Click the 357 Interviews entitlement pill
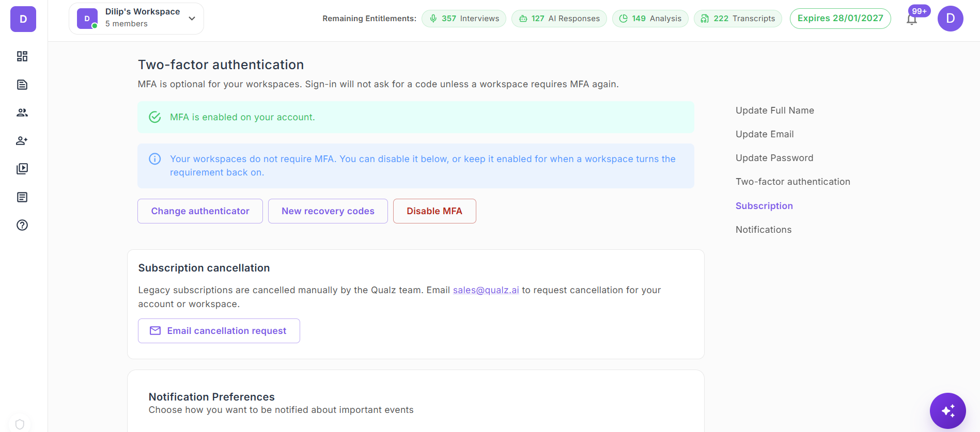980x432 pixels. click(x=464, y=19)
